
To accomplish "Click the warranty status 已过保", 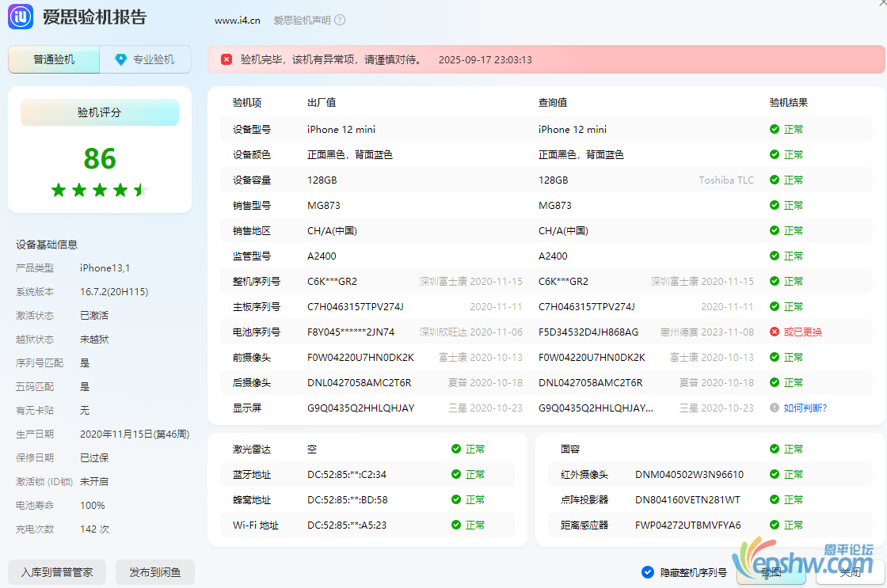I will pos(94,458).
